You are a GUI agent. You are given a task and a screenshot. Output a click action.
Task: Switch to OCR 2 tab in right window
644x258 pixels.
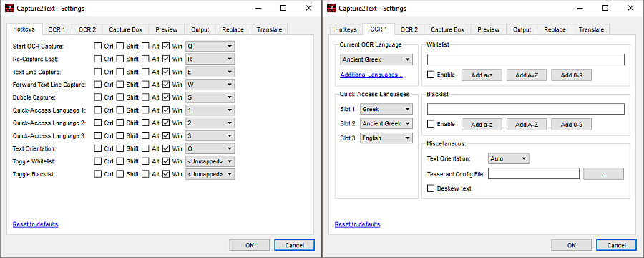point(409,29)
